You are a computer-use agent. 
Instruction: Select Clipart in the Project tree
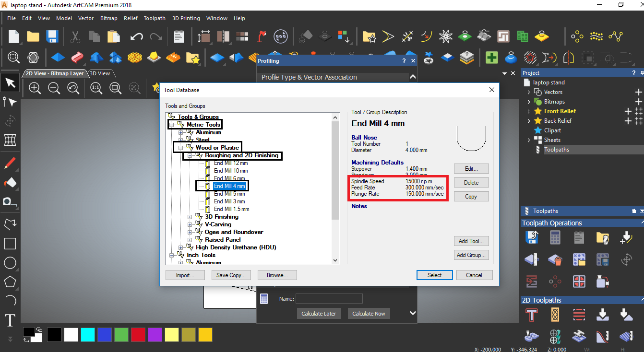pyautogui.click(x=552, y=130)
